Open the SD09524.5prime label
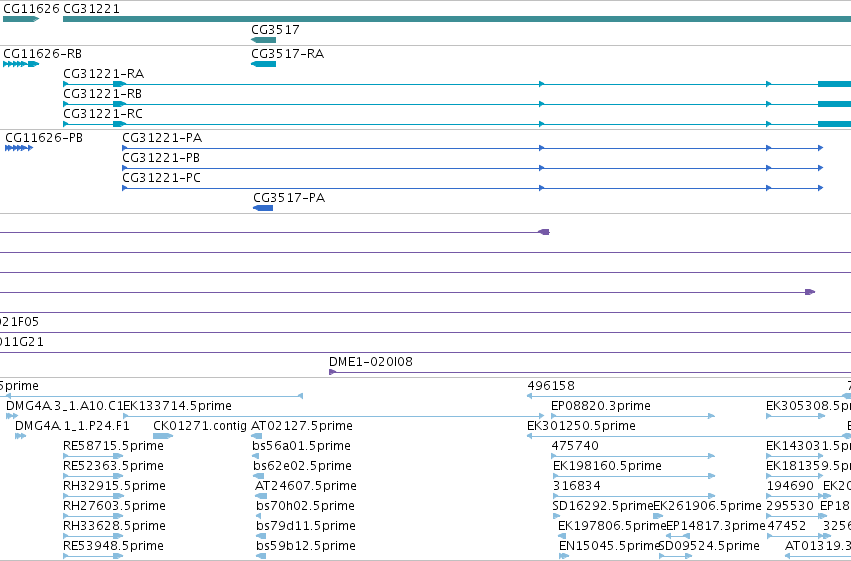 [709, 545]
